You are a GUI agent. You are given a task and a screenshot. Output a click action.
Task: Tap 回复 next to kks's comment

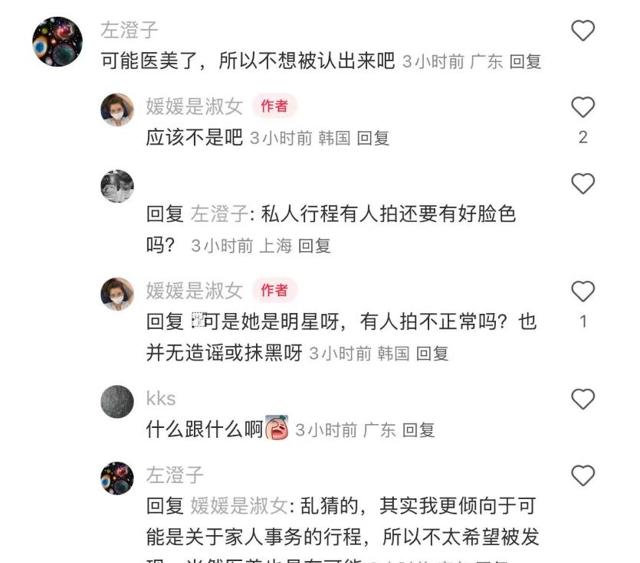point(418,430)
